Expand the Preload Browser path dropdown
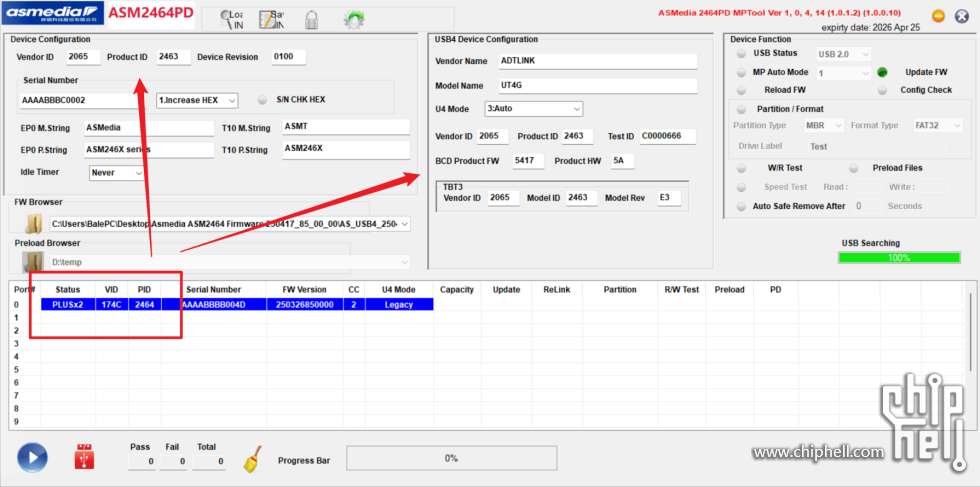This screenshot has height=487, width=980. pyautogui.click(x=405, y=263)
